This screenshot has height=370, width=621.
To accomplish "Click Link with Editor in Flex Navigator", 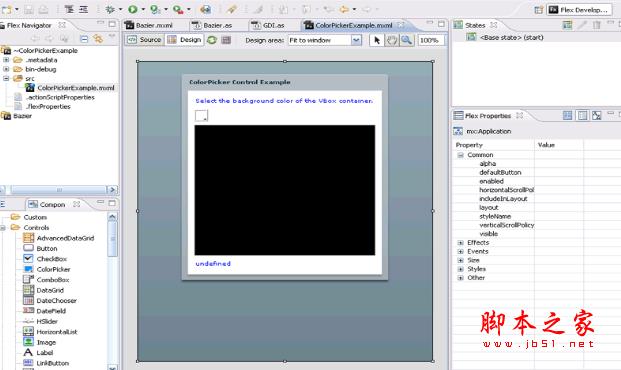I will (98, 38).
